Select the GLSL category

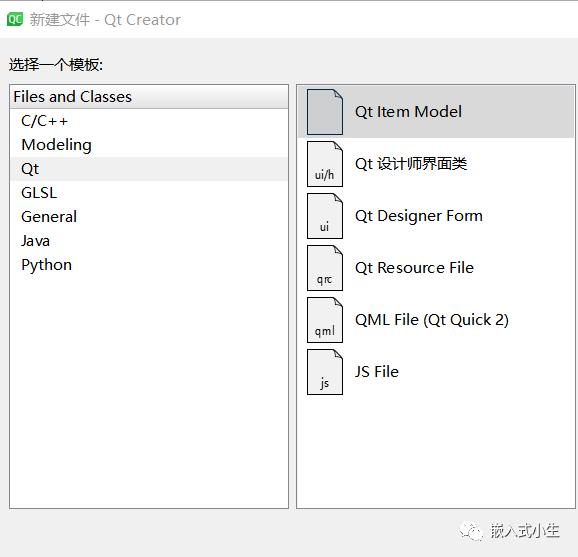click(149, 193)
